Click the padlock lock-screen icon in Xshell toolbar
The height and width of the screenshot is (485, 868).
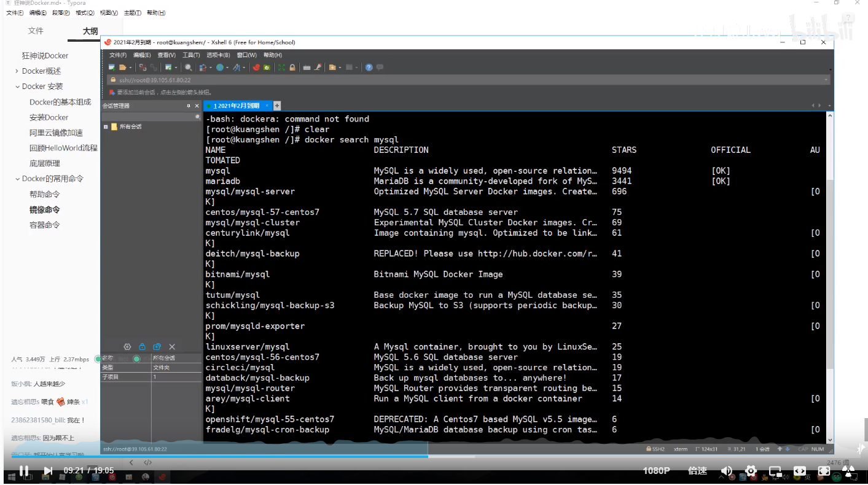[292, 68]
